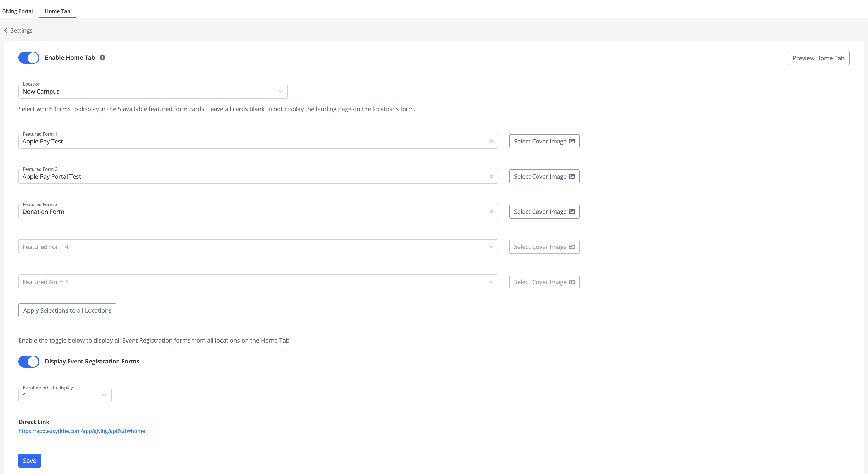Click back arrow next to Settings

(x=6, y=30)
